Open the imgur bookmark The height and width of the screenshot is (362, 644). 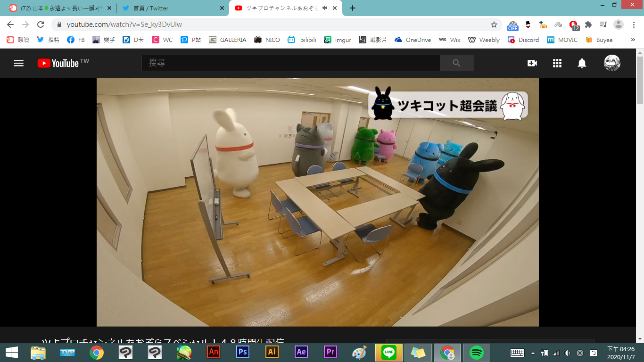click(338, 40)
